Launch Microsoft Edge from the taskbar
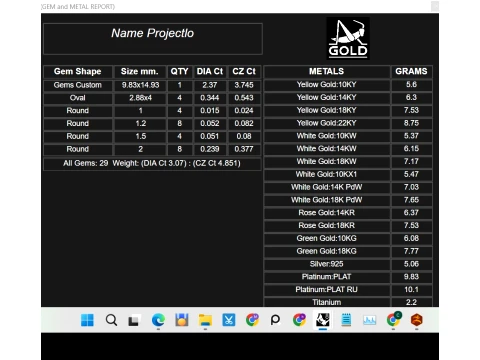 [158, 320]
